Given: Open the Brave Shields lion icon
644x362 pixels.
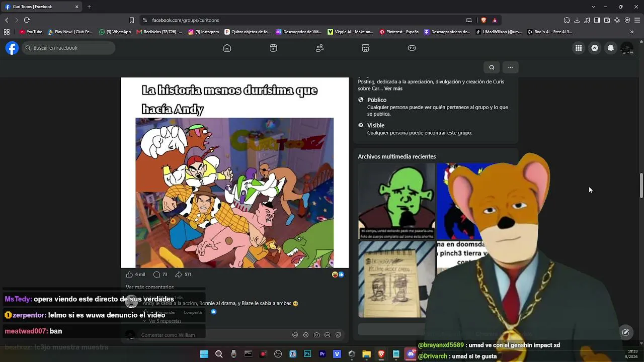Looking at the screenshot, I should click(484, 20).
